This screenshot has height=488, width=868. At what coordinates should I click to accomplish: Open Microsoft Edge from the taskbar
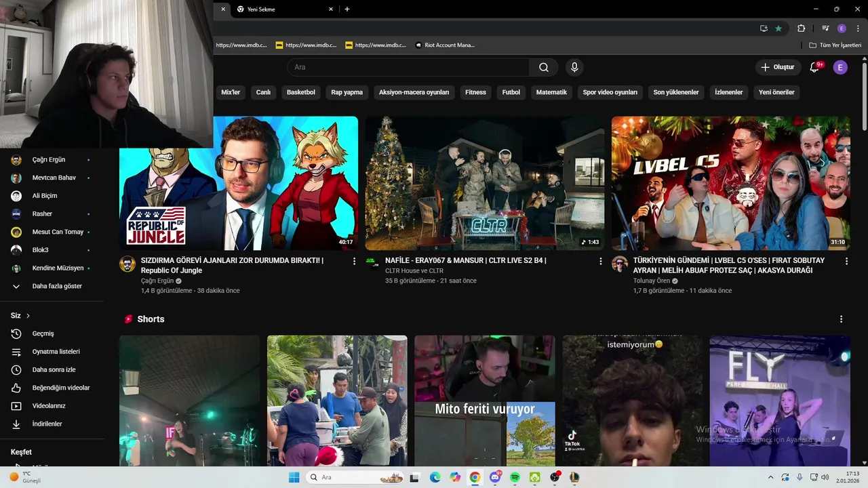point(435,477)
